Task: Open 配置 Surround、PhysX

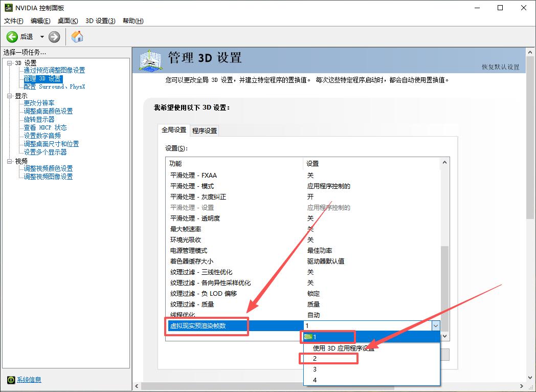Action: pyautogui.click(x=54, y=86)
